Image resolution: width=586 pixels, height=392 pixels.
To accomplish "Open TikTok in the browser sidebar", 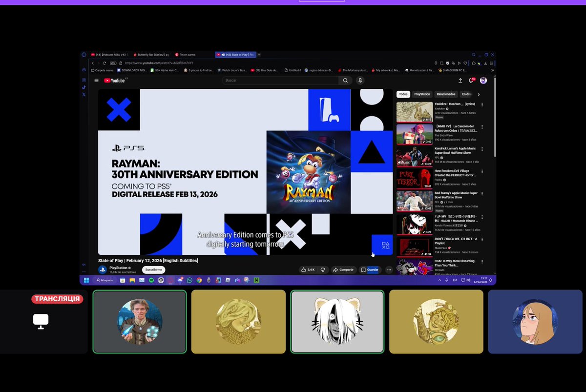I will pos(84,87).
